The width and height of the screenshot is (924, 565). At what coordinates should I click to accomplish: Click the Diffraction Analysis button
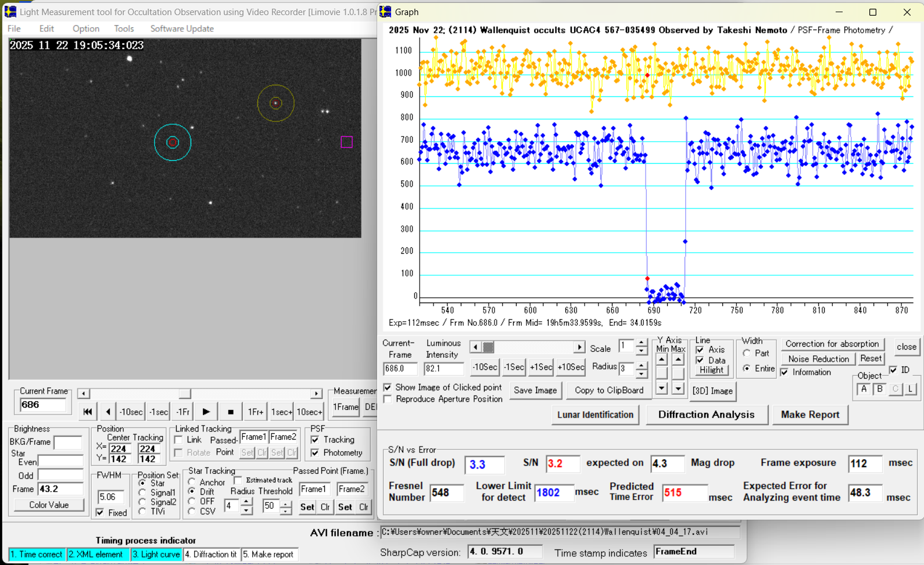click(x=706, y=415)
